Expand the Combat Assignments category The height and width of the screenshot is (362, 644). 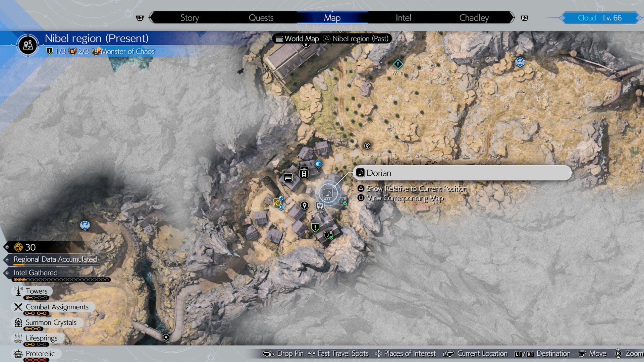[57, 307]
